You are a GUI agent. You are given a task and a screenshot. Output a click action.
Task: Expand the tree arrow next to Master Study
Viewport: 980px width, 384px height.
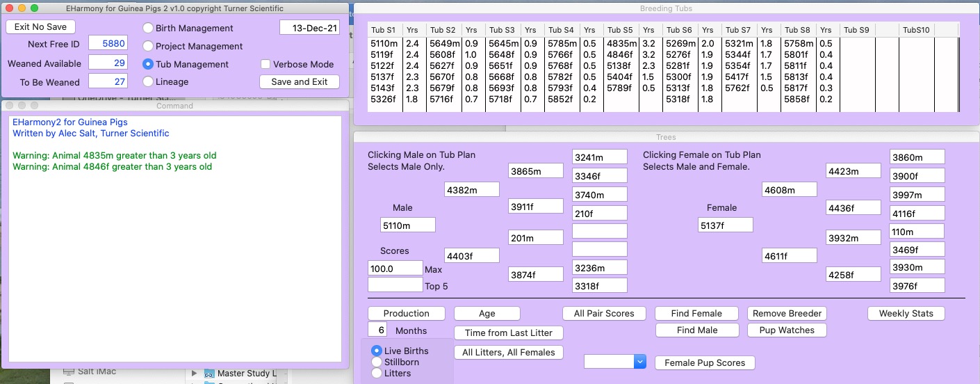click(194, 374)
